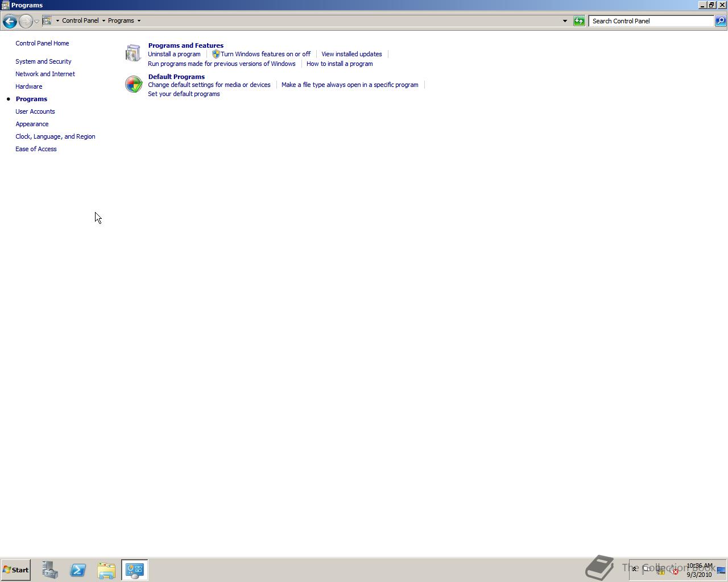Open System and Security category
This screenshot has width=728, height=582.
pos(43,61)
